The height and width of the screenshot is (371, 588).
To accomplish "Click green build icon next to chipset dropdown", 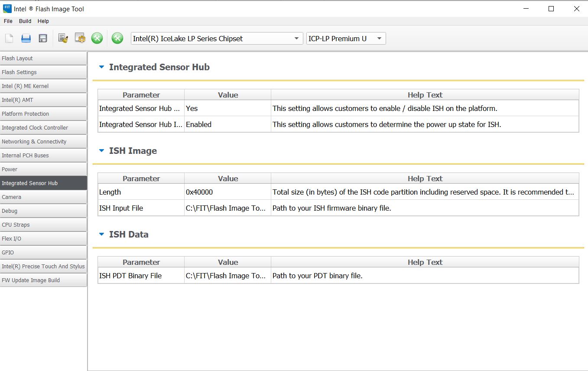I will tap(117, 38).
